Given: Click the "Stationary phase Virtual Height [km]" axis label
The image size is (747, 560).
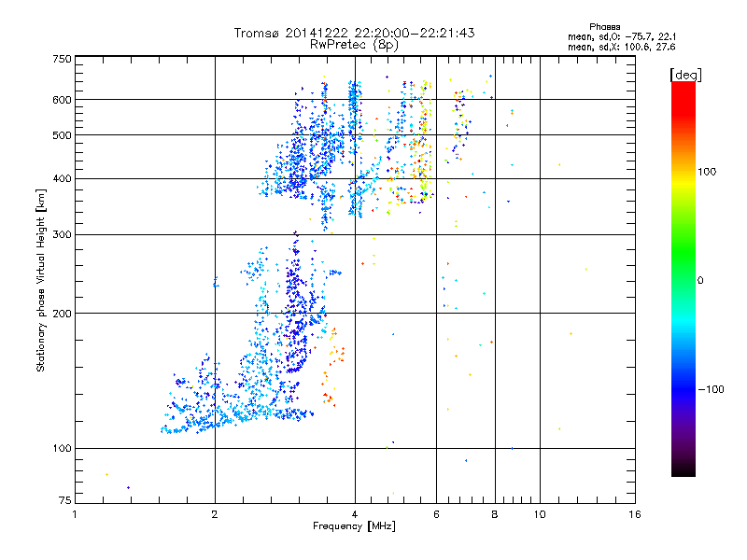Looking at the screenshot, I should tap(41, 280).
